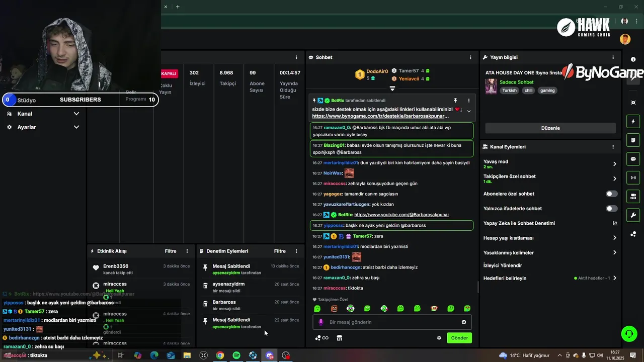The image size is (644, 362).
Task: Open Etkinlik Akışı three-dot menu
Action: (187, 251)
